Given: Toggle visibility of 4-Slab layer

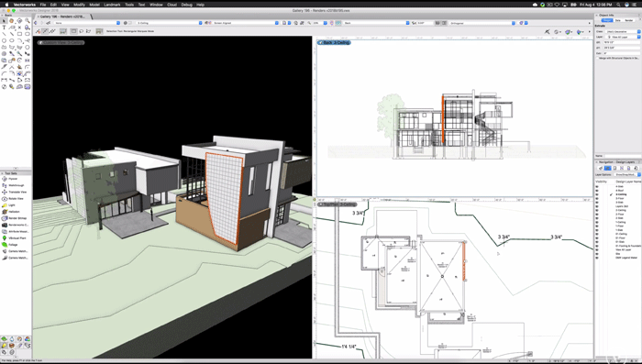Looking at the screenshot, I should (x=597, y=186).
